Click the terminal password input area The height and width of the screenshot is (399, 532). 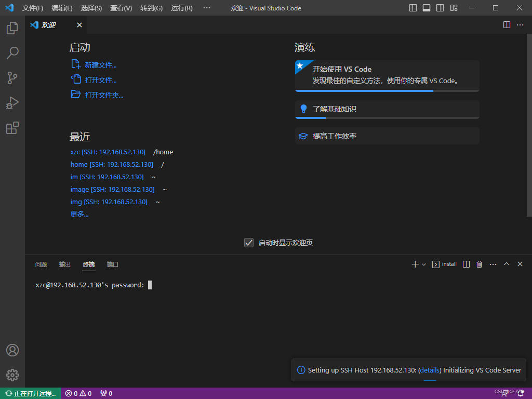pyautogui.click(x=150, y=285)
